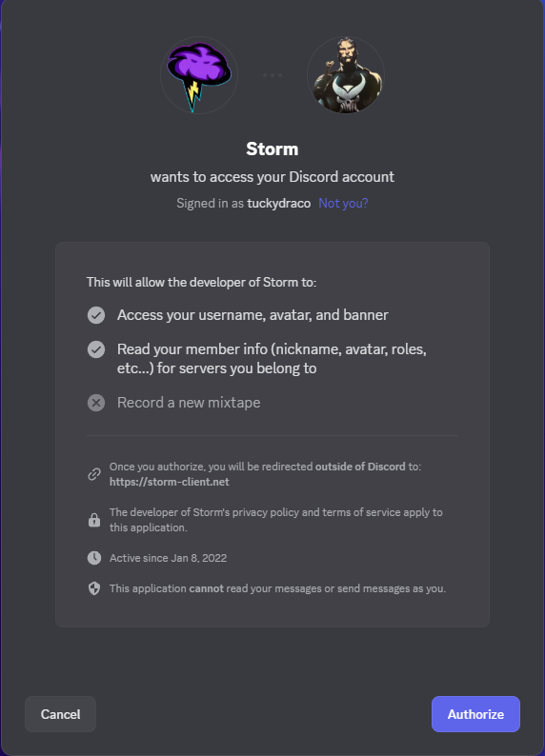545x756 pixels.
Task: Click the checkmark icon for username access
Action: click(96, 315)
